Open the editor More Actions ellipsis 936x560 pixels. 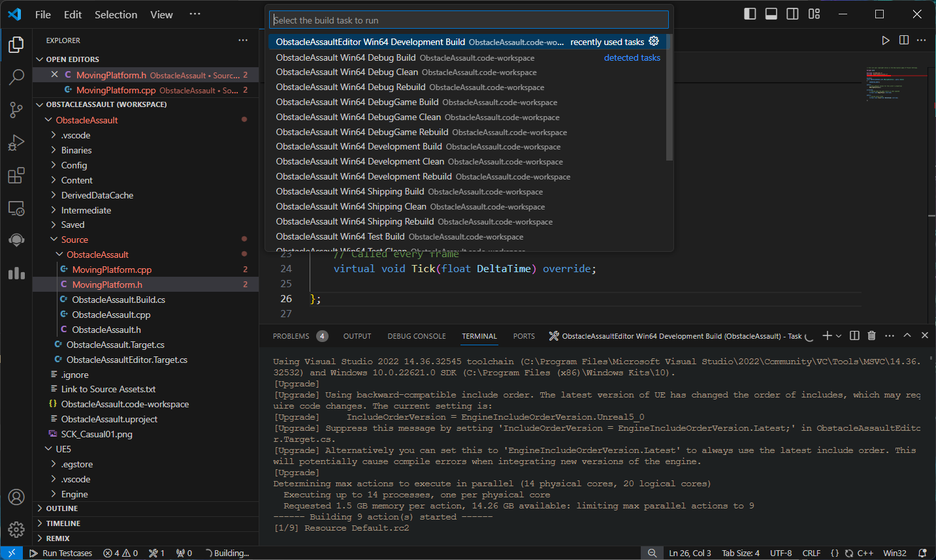coord(922,40)
